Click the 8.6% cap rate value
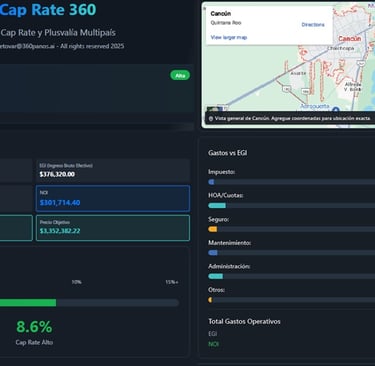The image size is (375, 366). [34, 327]
